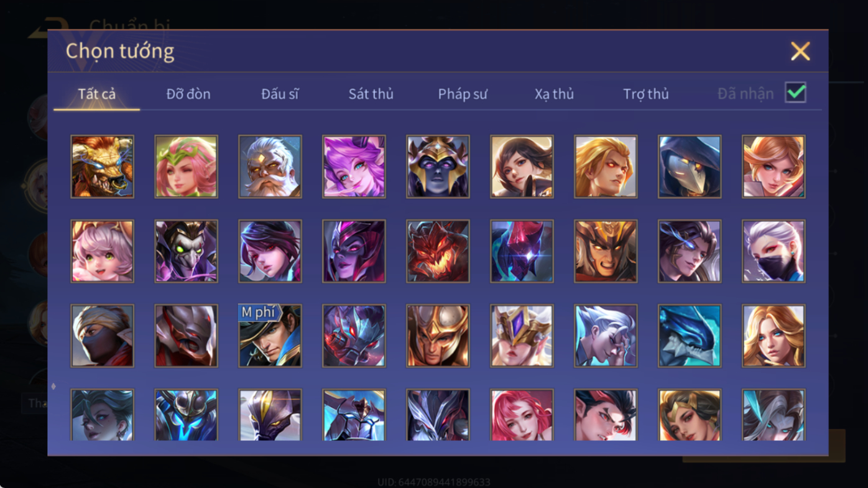The image size is (868, 488).
Task: Pick the blue dragon creature hero
Action: (690, 336)
